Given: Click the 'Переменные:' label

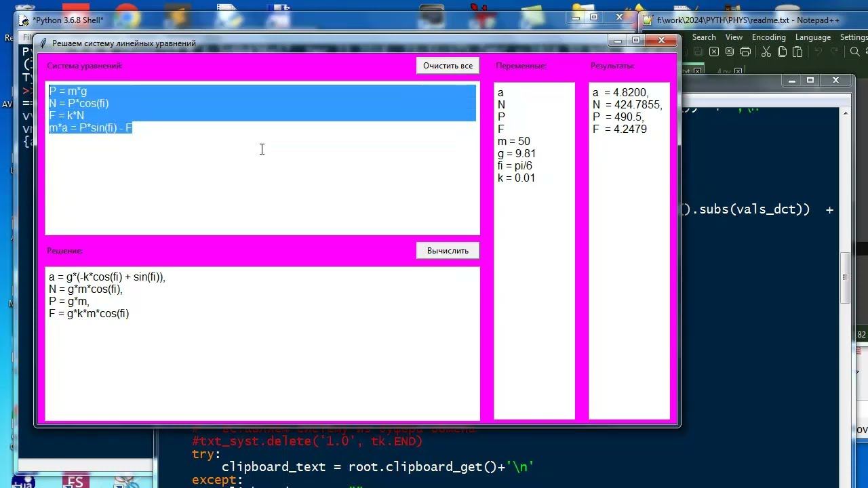Looking at the screenshot, I should point(521,66).
